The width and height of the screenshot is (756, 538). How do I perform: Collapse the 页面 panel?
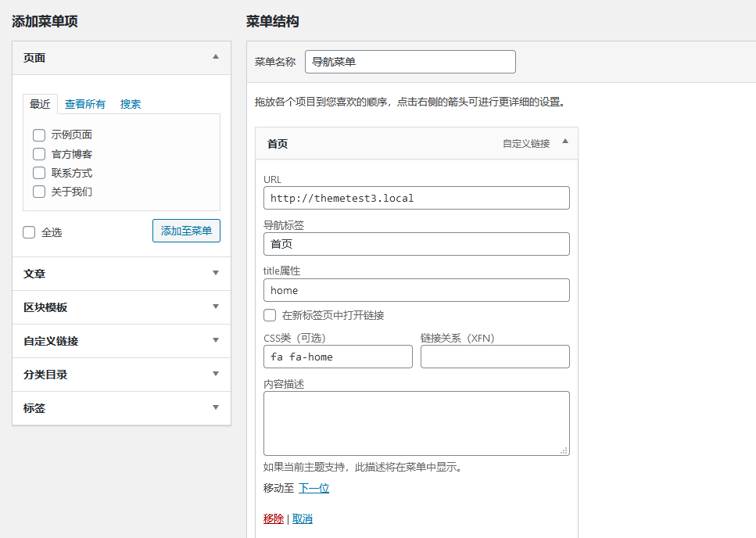tap(216, 57)
